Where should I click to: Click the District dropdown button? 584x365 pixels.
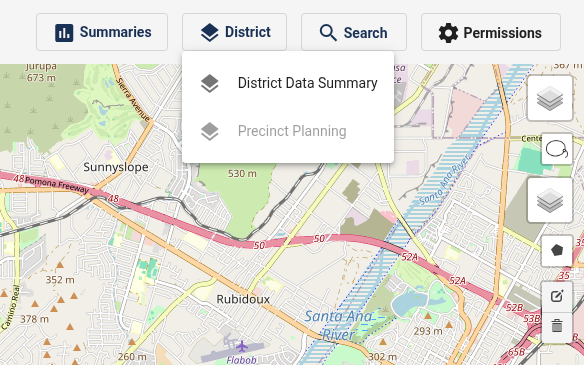coord(234,32)
